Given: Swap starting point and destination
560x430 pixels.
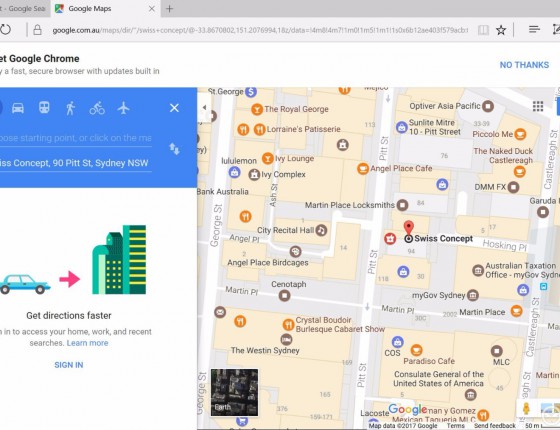Looking at the screenshot, I should coord(174,149).
